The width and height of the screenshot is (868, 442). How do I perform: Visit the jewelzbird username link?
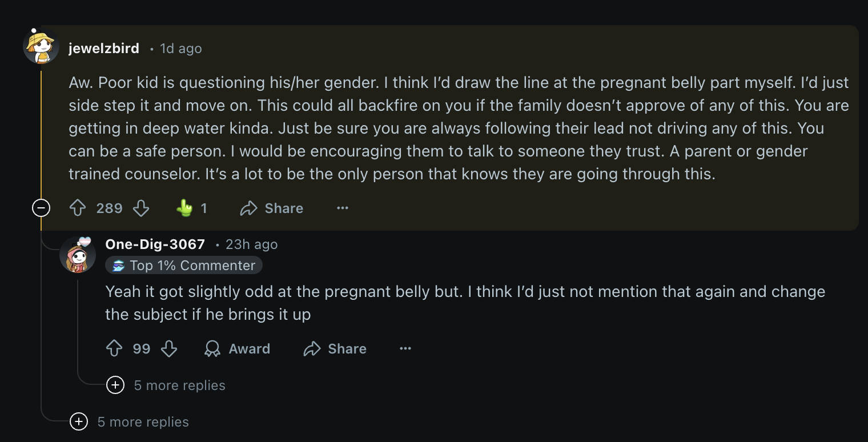[x=104, y=49]
